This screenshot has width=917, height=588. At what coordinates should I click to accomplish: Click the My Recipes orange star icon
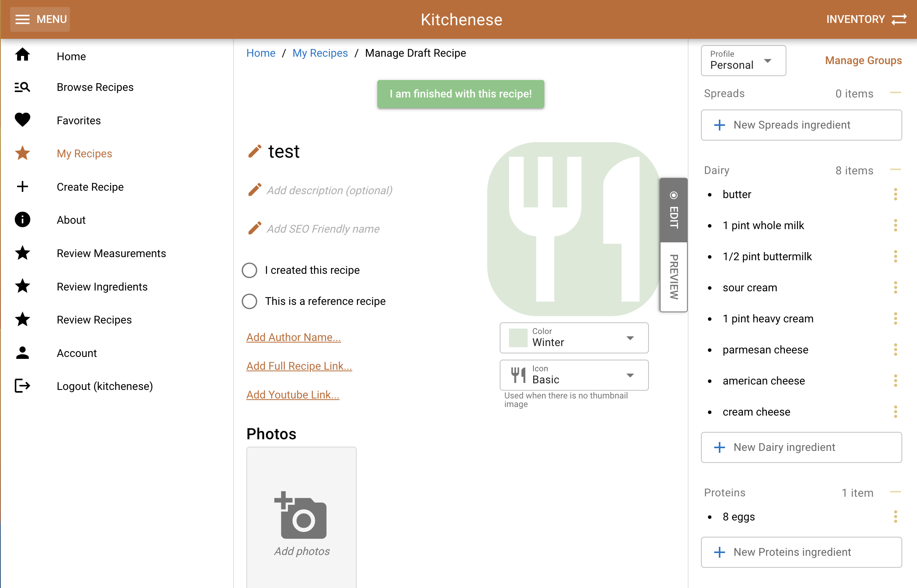click(x=23, y=153)
